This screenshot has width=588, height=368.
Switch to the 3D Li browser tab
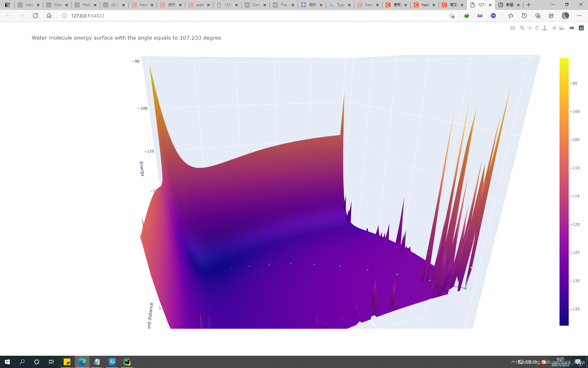pos(114,5)
